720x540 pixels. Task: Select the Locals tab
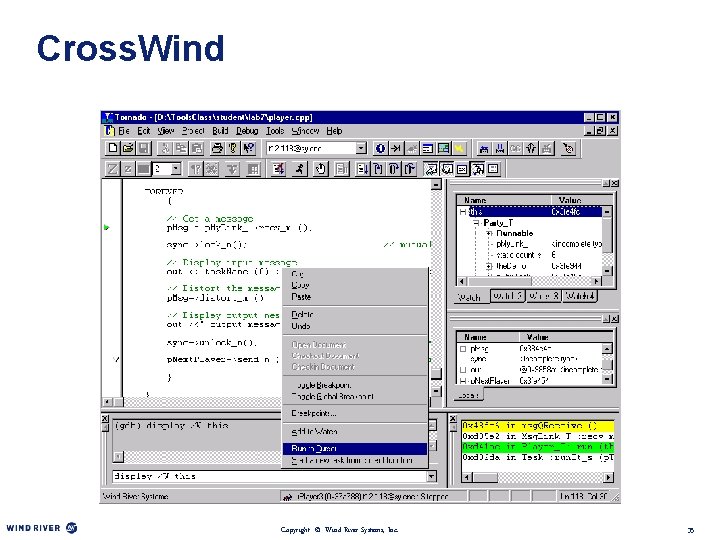[469, 395]
